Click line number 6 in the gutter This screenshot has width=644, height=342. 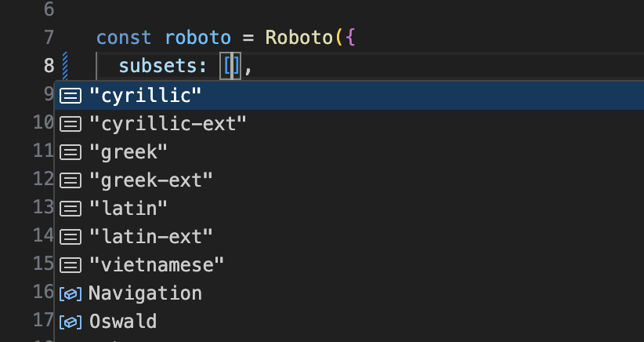click(x=49, y=9)
